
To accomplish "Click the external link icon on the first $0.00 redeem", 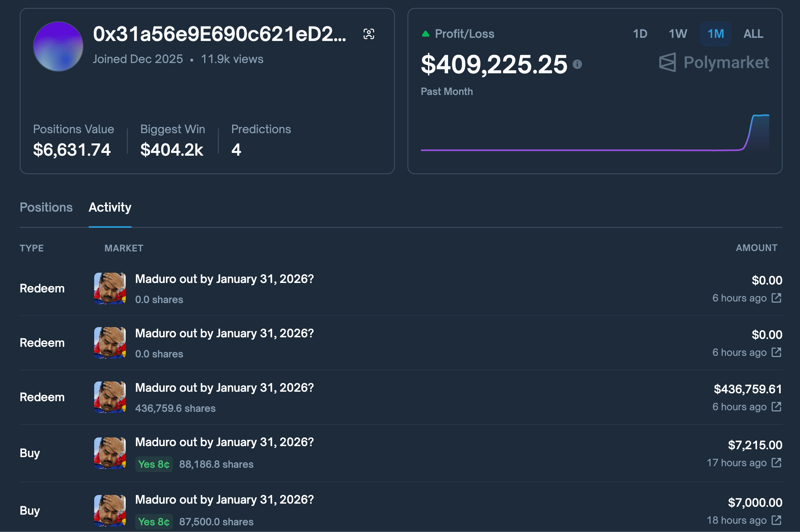I will click(777, 298).
